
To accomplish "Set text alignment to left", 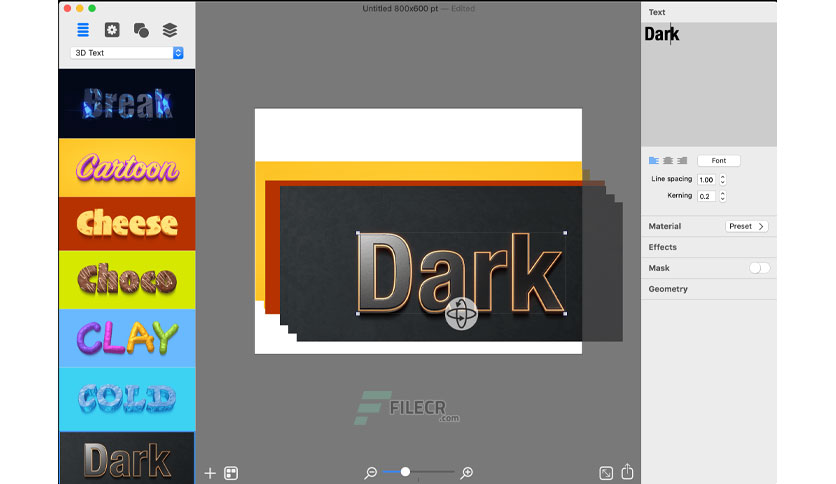I will (x=654, y=160).
